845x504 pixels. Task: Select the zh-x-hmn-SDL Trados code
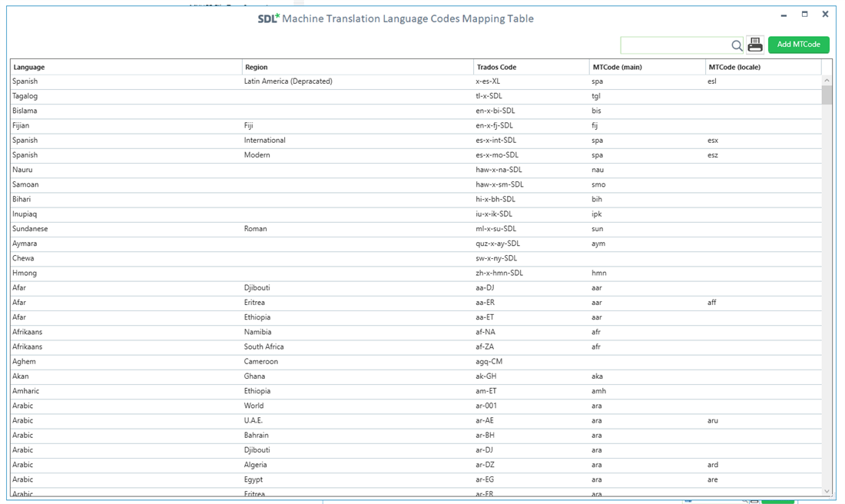click(499, 273)
